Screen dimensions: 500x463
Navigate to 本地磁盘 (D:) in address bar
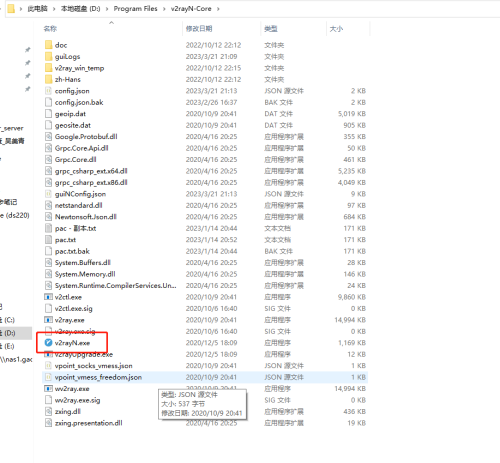(x=80, y=9)
